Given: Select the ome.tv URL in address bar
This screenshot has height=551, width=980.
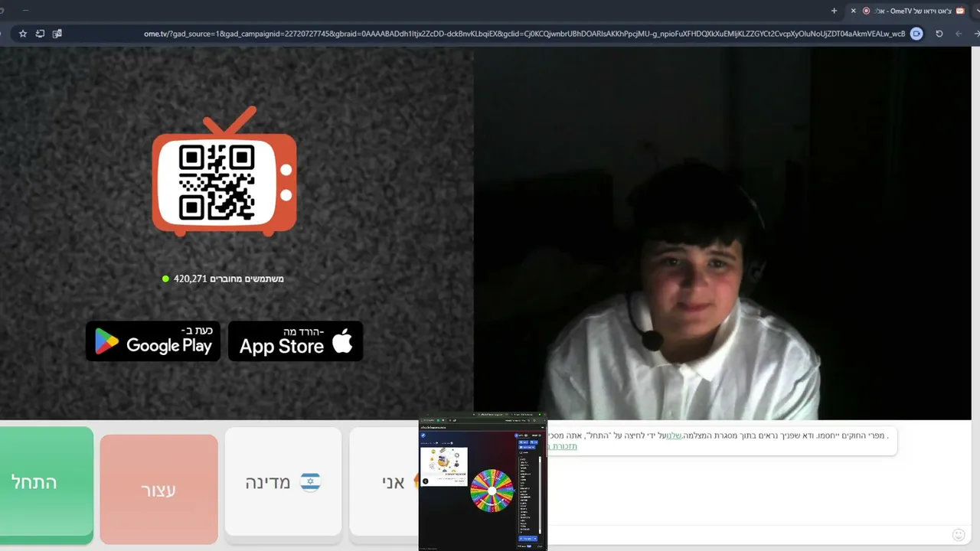Looking at the screenshot, I should click(x=524, y=34).
